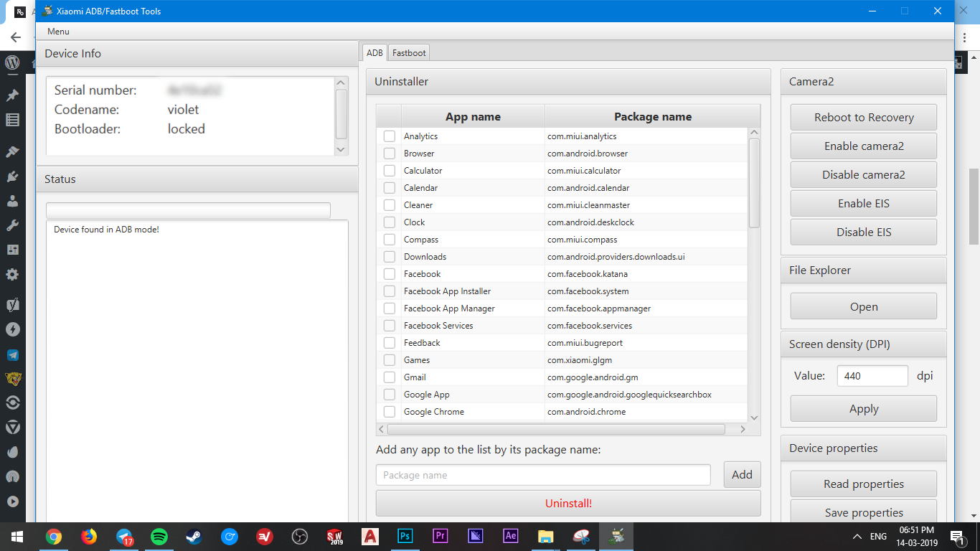Open Tools wrench icon in WordPress sidebar
The width and height of the screenshot is (980, 551).
pyautogui.click(x=12, y=225)
